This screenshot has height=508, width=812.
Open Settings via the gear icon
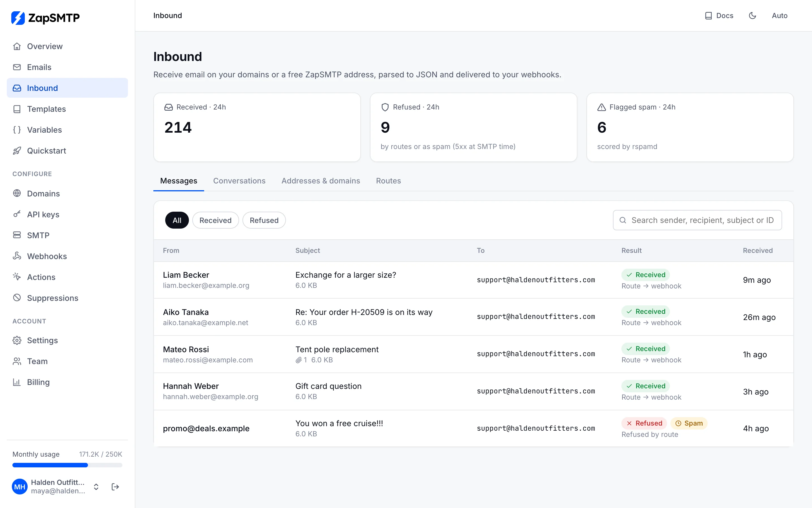[x=17, y=340]
